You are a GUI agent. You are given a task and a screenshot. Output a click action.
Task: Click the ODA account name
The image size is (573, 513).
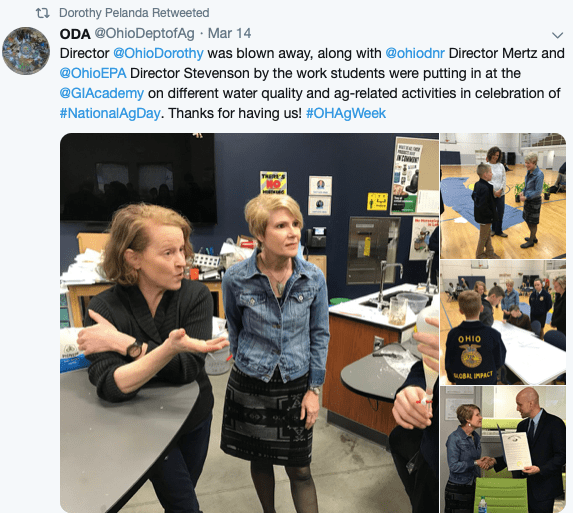(x=75, y=34)
